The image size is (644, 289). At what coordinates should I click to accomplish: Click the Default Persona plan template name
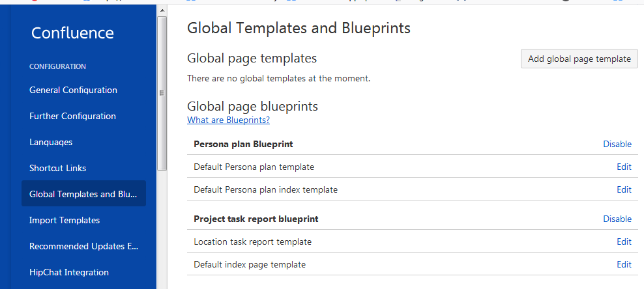pyautogui.click(x=254, y=167)
